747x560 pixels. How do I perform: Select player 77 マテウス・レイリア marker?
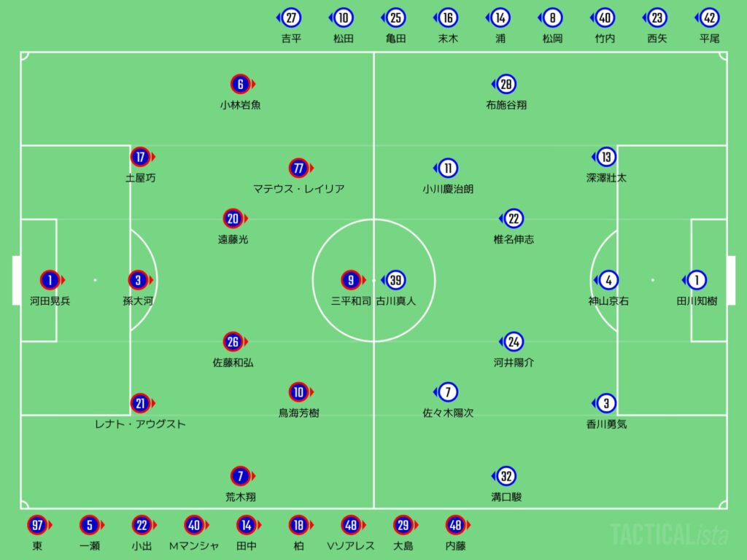pyautogui.click(x=298, y=168)
